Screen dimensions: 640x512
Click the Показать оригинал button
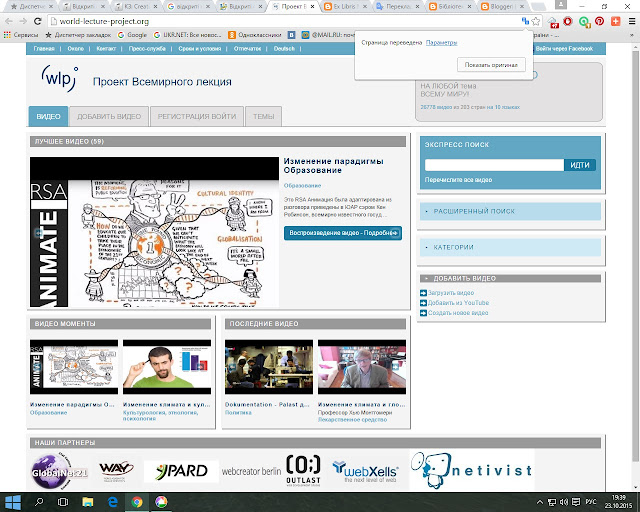[x=491, y=65]
